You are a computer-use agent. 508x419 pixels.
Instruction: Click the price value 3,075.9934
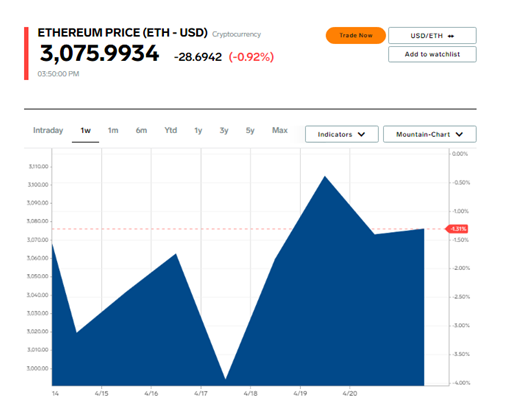(99, 53)
